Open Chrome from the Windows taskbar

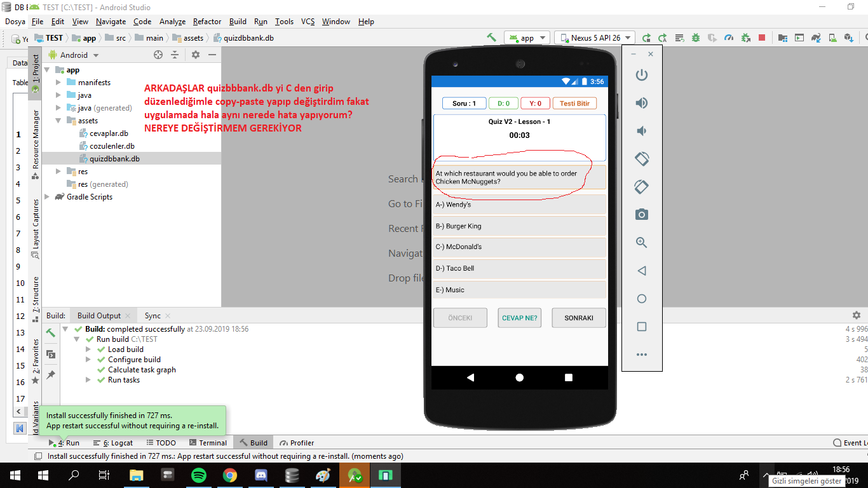pos(230,475)
